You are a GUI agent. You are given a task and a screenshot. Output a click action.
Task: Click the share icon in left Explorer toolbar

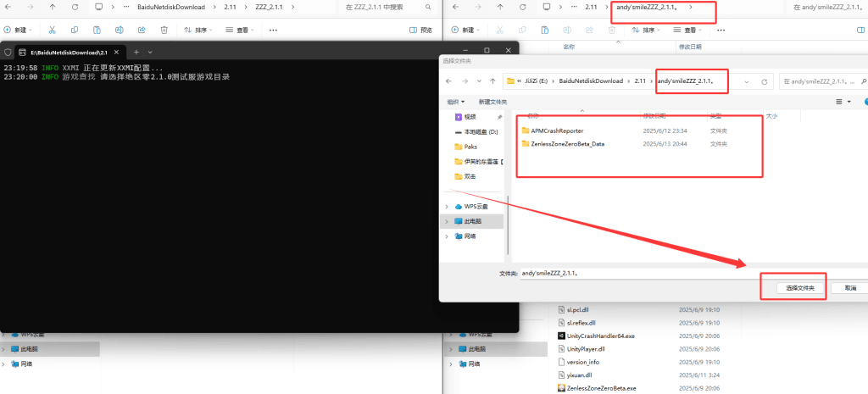click(142, 30)
